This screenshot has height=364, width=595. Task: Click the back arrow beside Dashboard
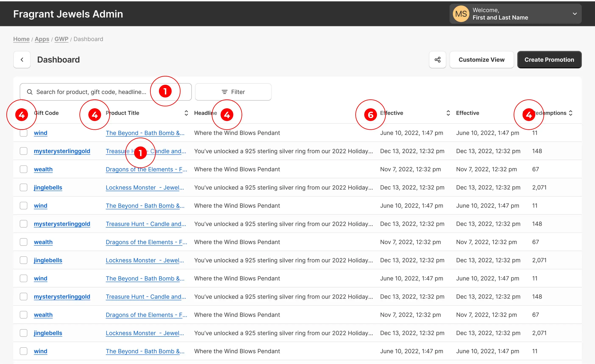pos(22,60)
